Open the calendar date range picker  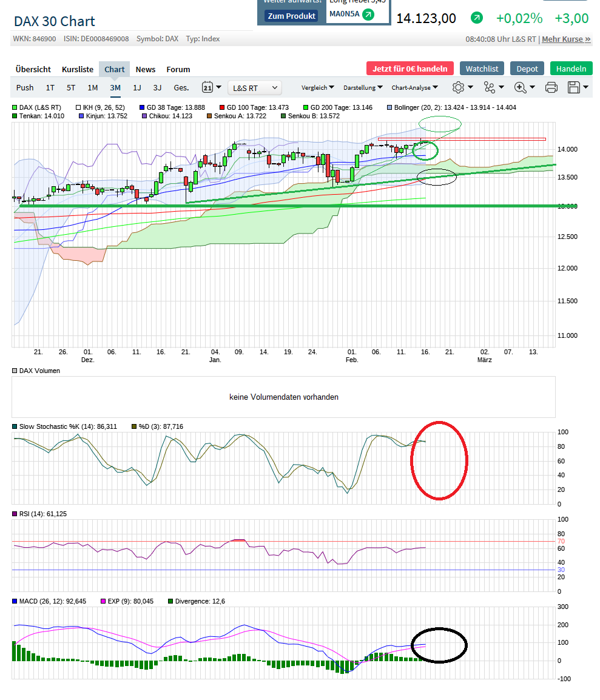pyautogui.click(x=207, y=87)
